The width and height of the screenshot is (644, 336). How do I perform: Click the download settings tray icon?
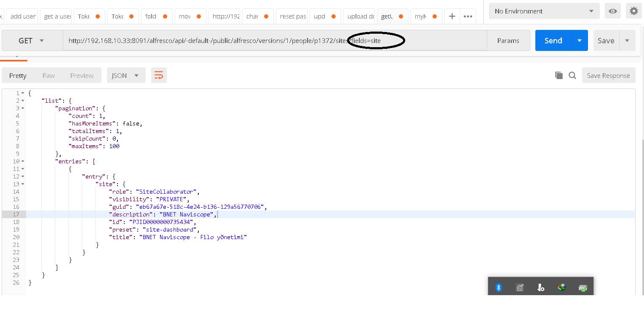(x=541, y=288)
